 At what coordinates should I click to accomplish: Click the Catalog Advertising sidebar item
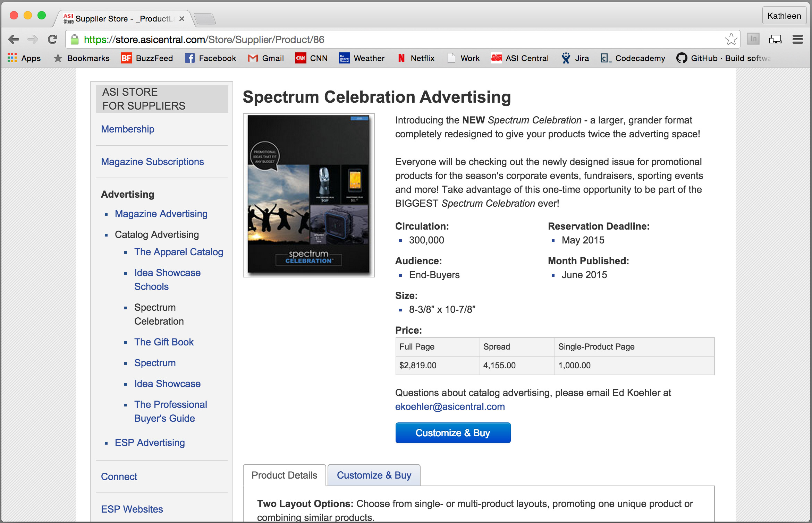[157, 234]
